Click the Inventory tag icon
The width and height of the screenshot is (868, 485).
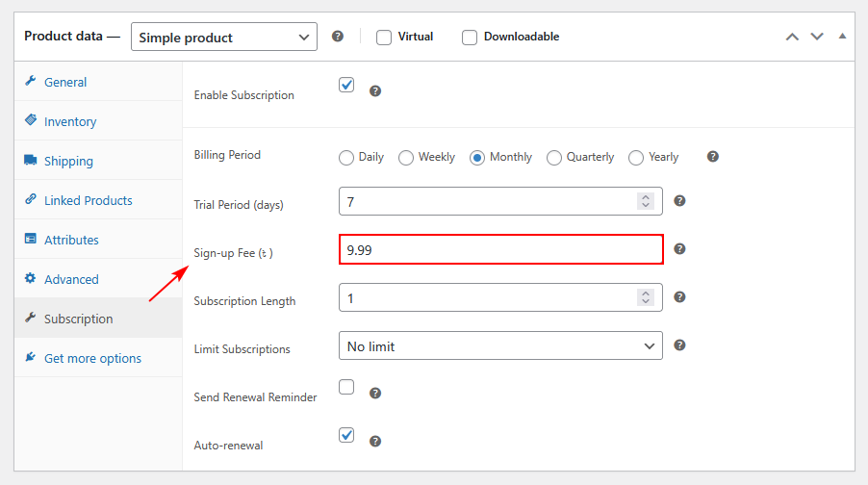pos(31,119)
